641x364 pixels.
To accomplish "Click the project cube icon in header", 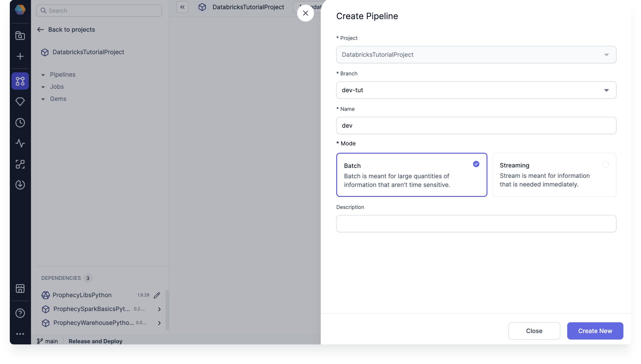I will (x=202, y=7).
